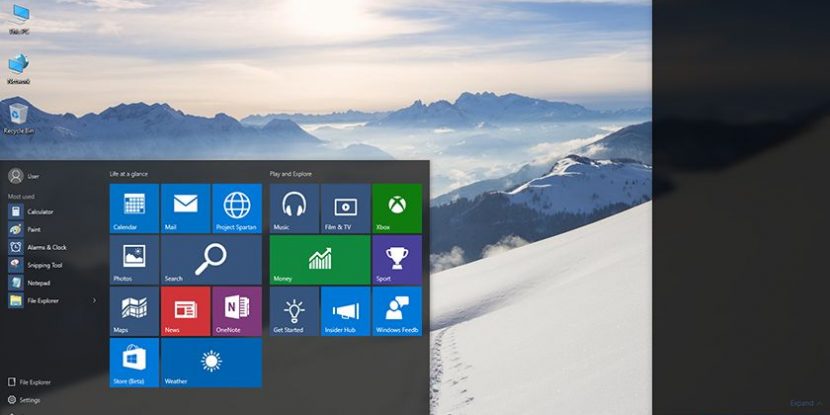
Task: Open the Maps tile
Action: pos(134,311)
